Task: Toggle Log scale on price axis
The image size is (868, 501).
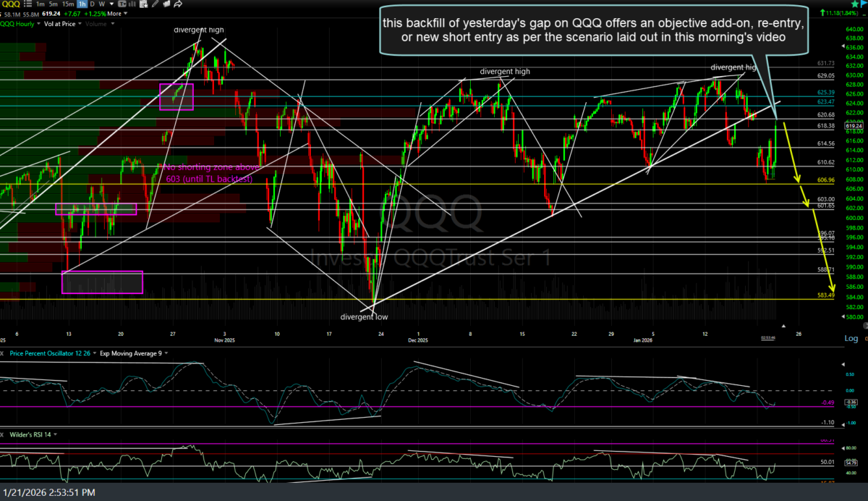Action: [851, 338]
